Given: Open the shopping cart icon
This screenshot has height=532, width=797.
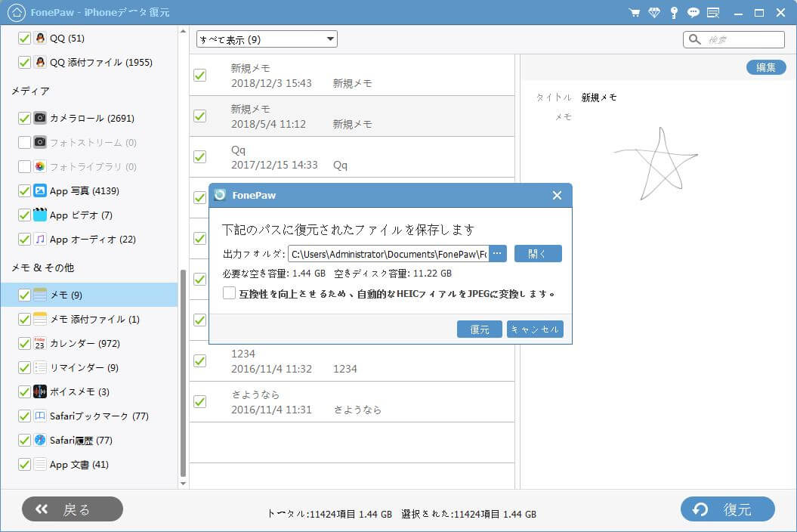Looking at the screenshot, I should 635,13.
